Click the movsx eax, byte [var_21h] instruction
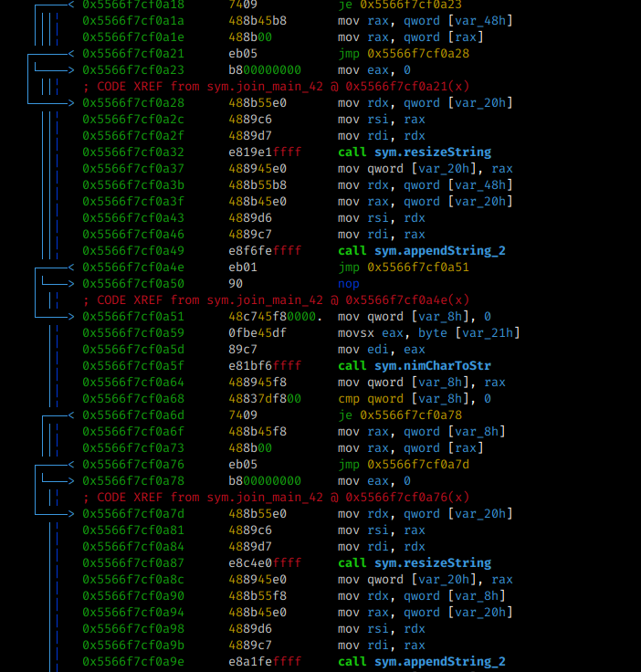Image resolution: width=641 pixels, height=672 pixels. 428,333
